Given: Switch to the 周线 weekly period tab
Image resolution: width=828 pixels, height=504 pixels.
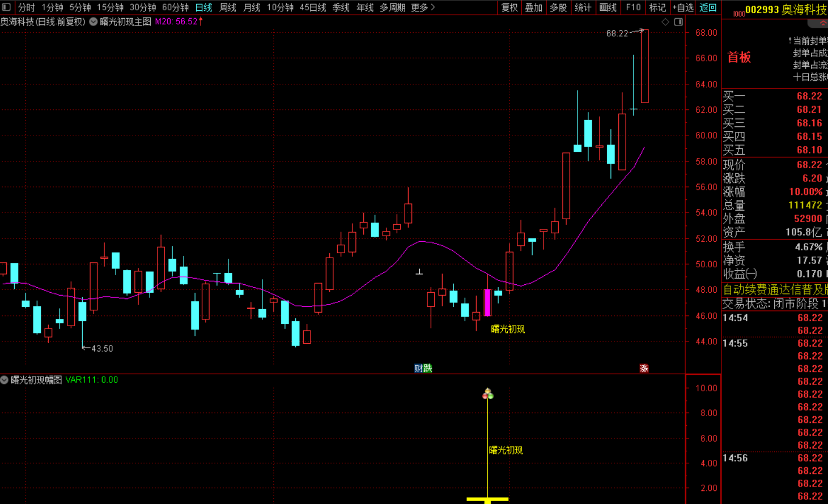Looking at the screenshot, I should pyautogui.click(x=228, y=7).
